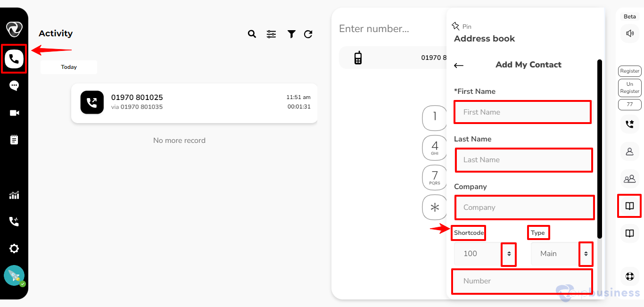Toggle the speaker volume icon under Beta
This screenshot has height=307, width=644.
pyautogui.click(x=630, y=33)
